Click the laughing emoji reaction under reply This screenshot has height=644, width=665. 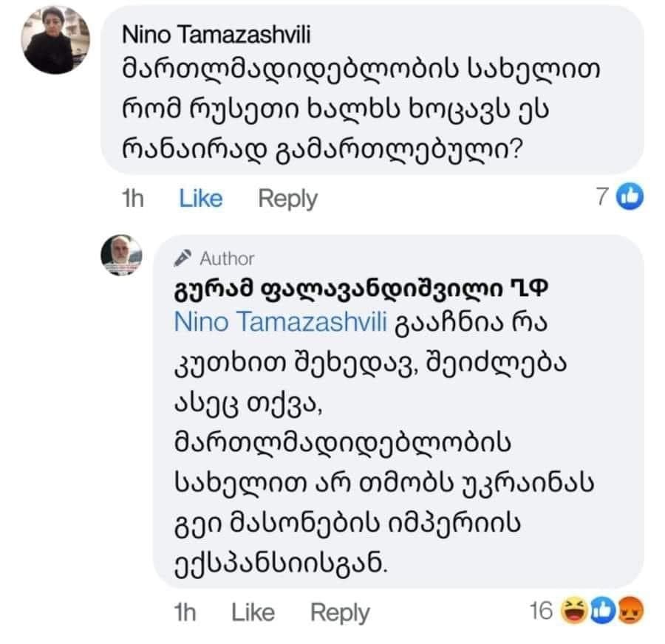click(573, 612)
